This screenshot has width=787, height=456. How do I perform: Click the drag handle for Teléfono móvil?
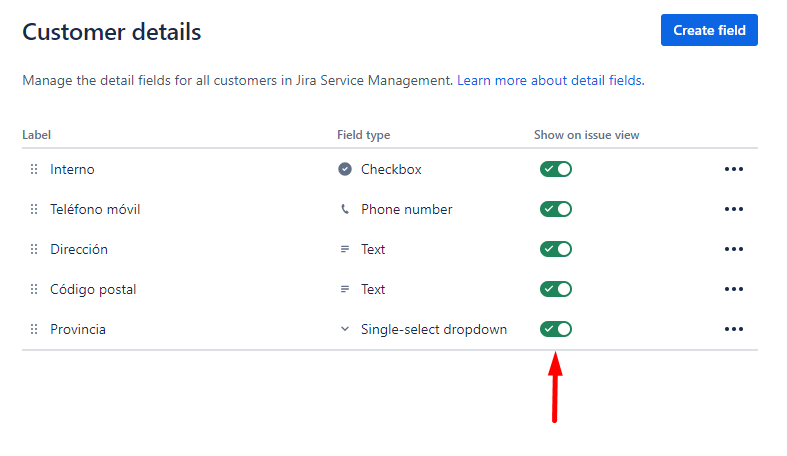pyautogui.click(x=34, y=209)
